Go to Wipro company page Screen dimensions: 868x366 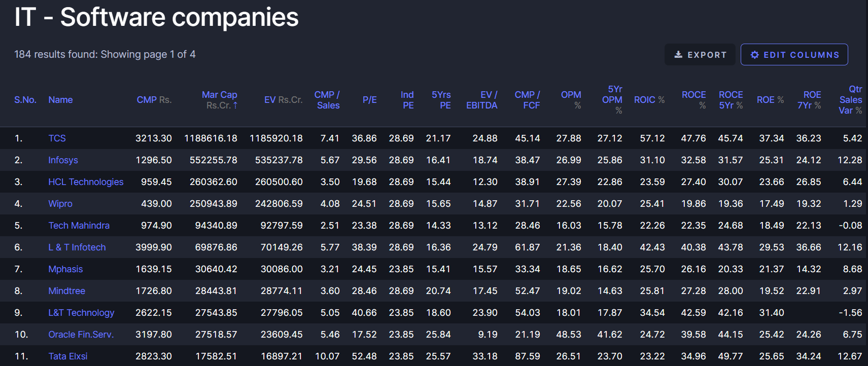(x=60, y=204)
